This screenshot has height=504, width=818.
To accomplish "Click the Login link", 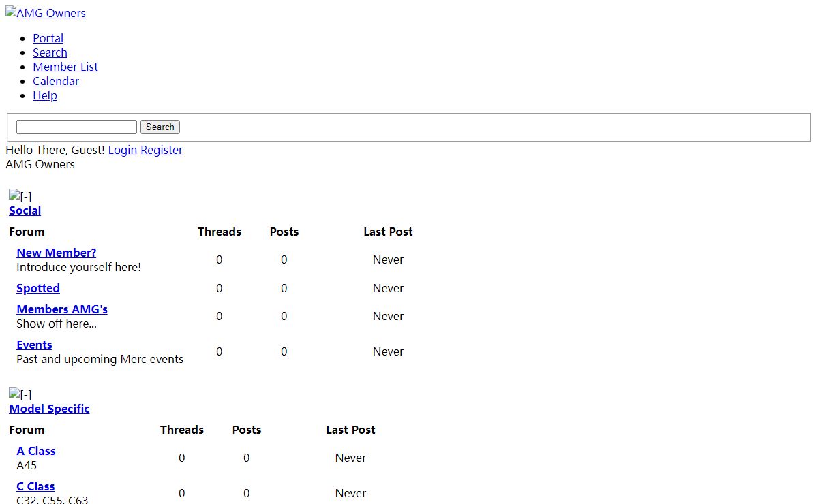I will (x=123, y=150).
